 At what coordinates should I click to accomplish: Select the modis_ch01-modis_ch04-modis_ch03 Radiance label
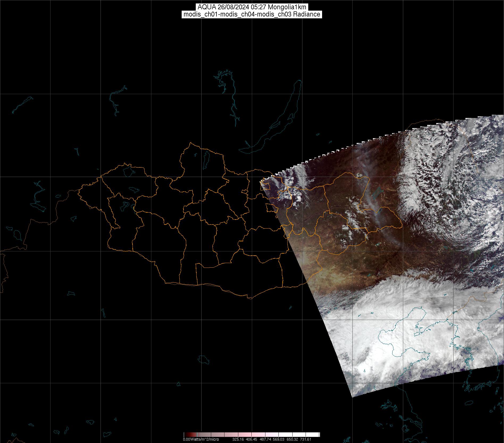pyautogui.click(x=252, y=14)
